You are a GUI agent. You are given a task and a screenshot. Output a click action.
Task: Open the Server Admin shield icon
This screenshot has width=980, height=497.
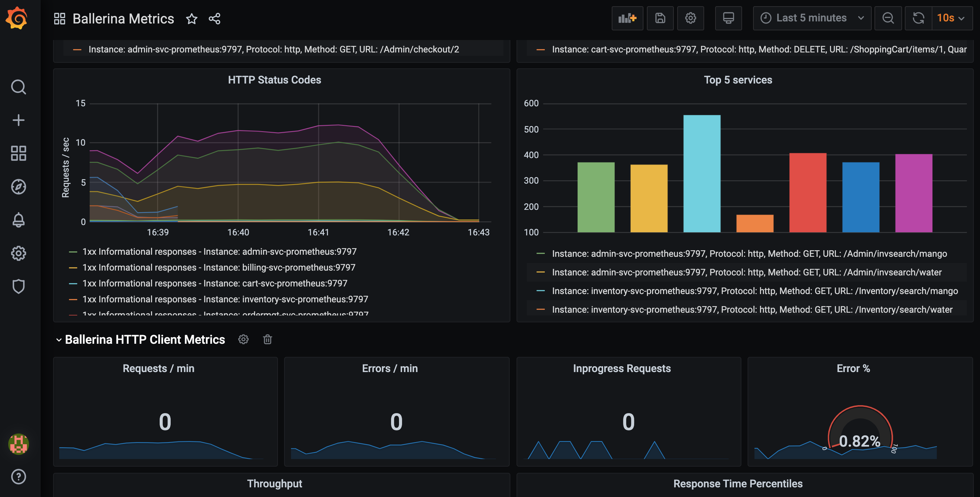coord(18,286)
